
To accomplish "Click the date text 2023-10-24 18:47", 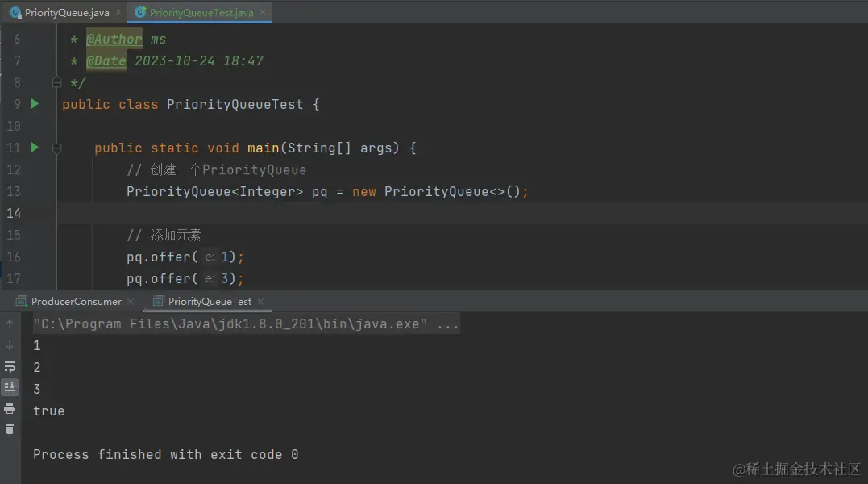I will [x=199, y=61].
